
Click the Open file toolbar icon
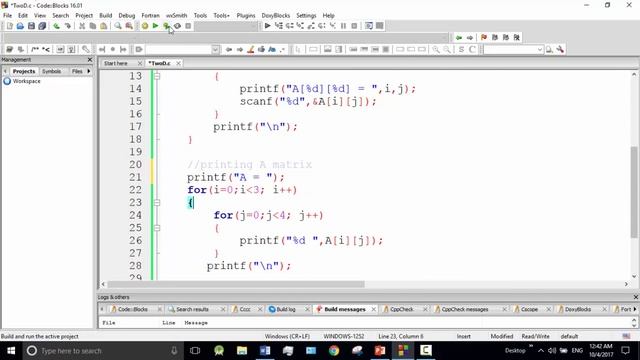tap(20, 26)
